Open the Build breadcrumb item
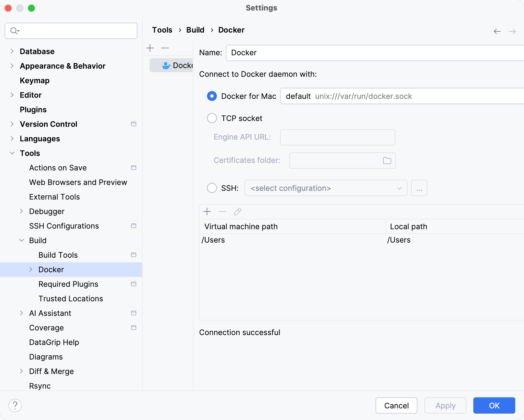The image size is (524, 420). pyautogui.click(x=195, y=30)
